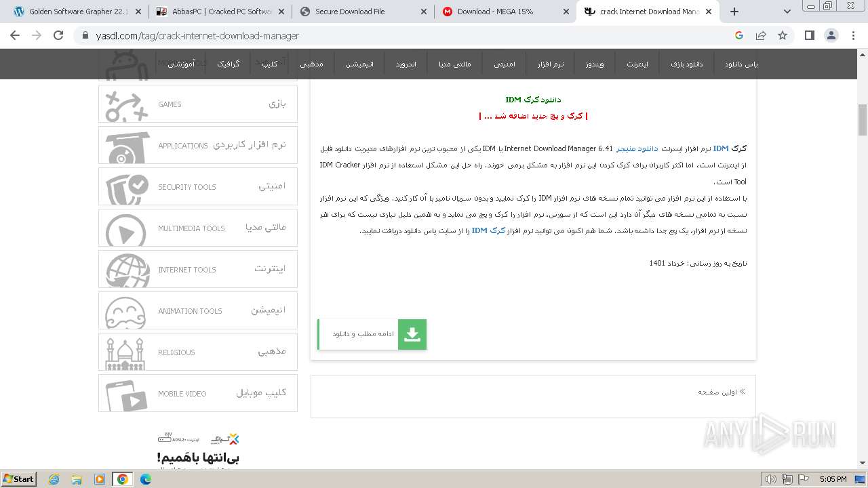Click the green download arrow icon
Screen dimensions: 868x488
(412, 334)
